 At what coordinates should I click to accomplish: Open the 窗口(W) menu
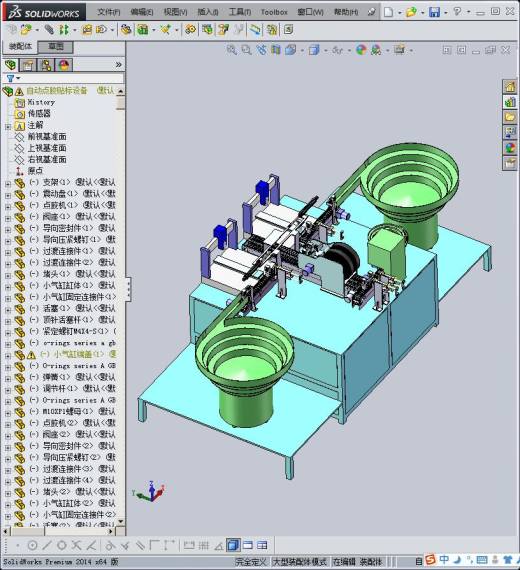coord(310,12)
